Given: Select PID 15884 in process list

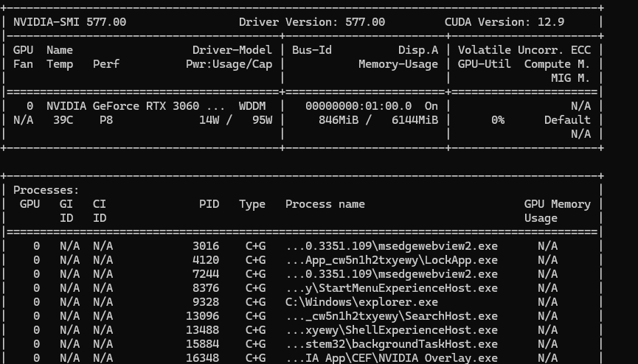Looking at the screenshot, I should click(202, 345).
